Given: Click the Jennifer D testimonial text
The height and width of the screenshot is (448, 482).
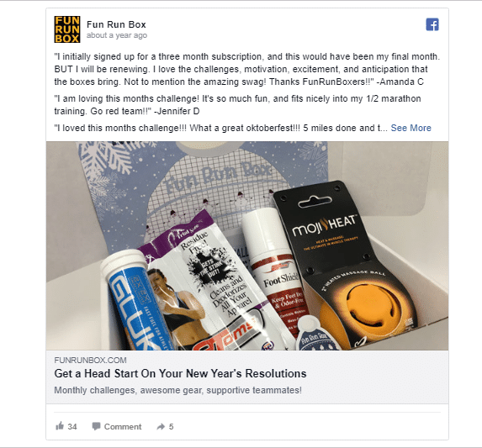Looking at the screenshot, I should [237, 105].
